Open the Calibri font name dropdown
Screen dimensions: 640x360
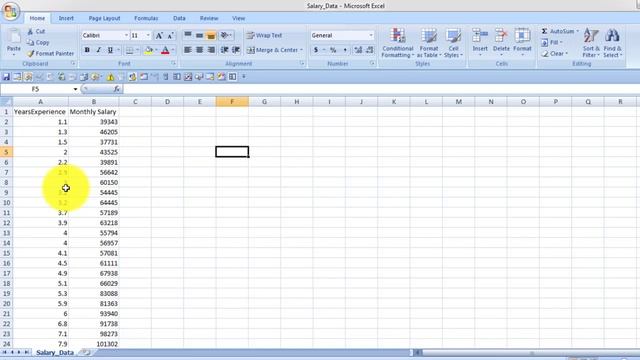point(126,36)
